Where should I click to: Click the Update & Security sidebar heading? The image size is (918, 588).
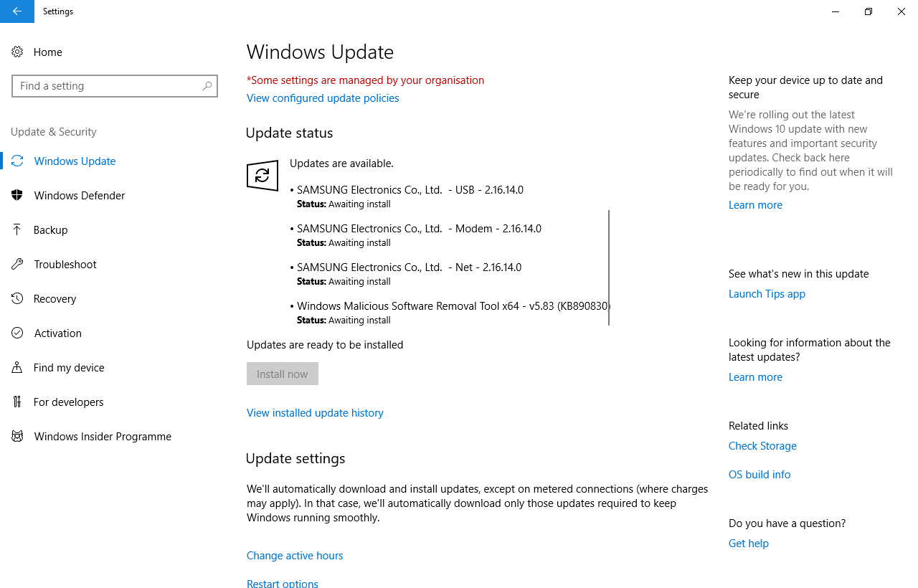(54, 132)
